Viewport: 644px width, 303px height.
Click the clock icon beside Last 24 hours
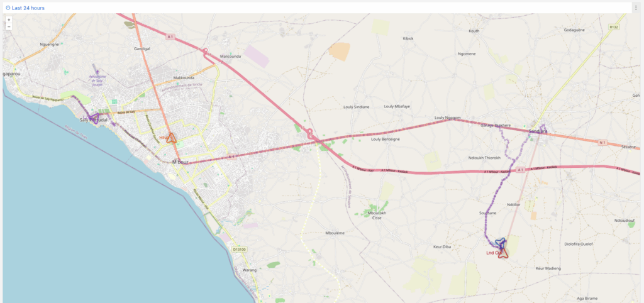pos(8,8)
